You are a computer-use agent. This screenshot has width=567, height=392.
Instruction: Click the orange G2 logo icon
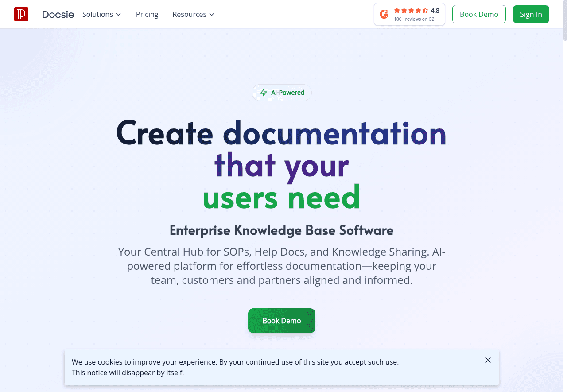(384, 14)
